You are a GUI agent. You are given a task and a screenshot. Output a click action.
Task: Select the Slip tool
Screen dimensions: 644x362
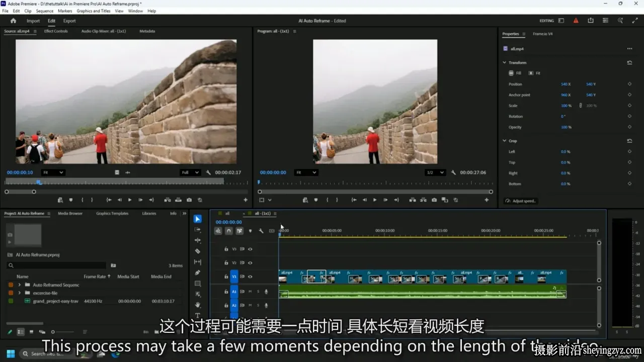pyautogui.click(x=198, y=262)
